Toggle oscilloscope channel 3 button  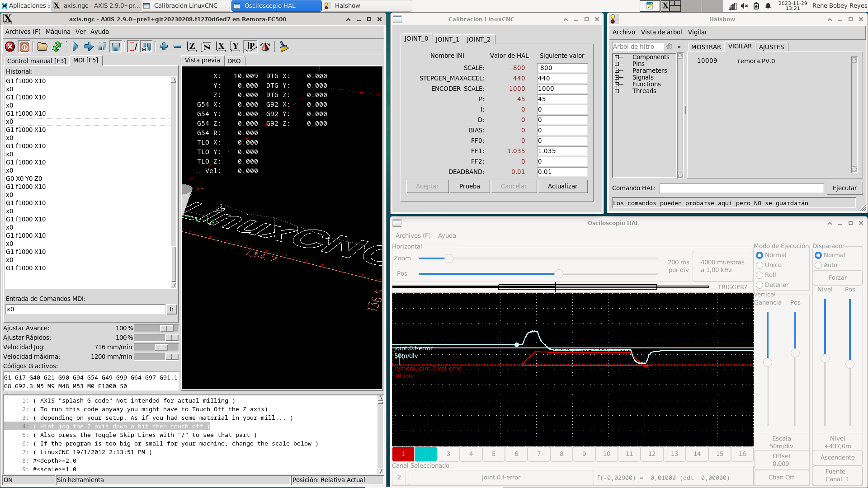point(448,454)
